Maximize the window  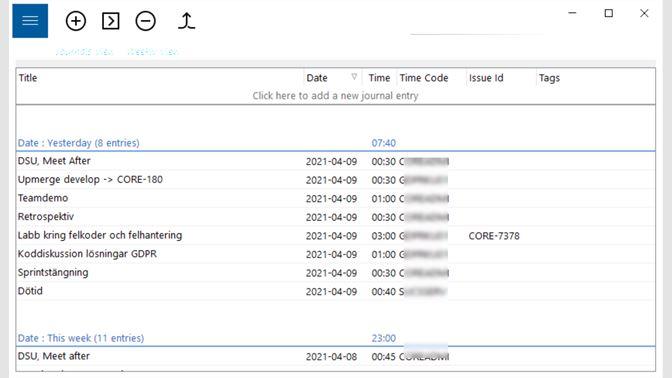pyautogui.click(x=609, y=13)
